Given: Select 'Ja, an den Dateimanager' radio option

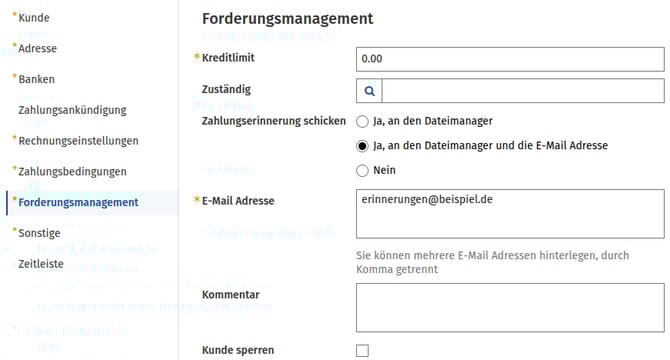Looking at the screenshot, I should coord(362,122).
